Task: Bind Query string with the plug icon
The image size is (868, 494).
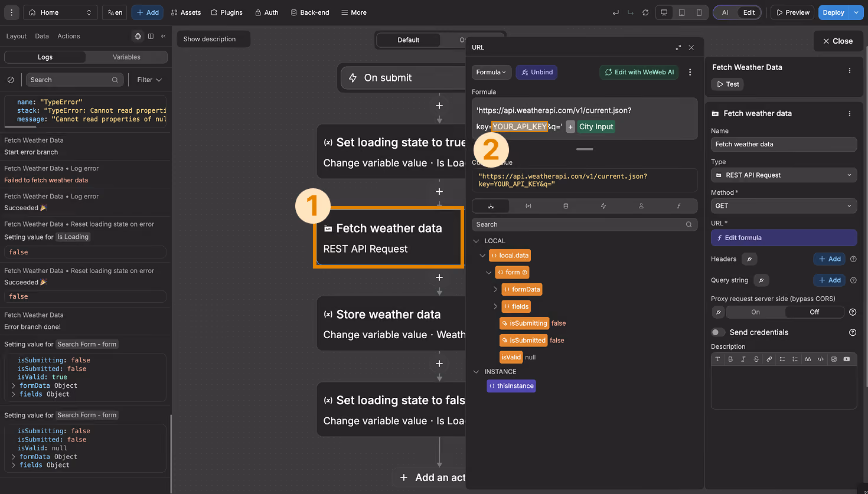Action: point(761,280)
